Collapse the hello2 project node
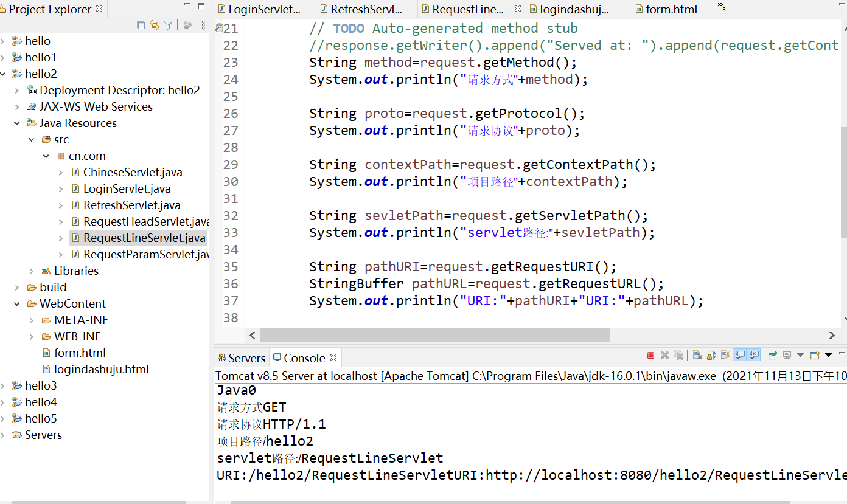 pyautogui.click(x=3, y=74)
